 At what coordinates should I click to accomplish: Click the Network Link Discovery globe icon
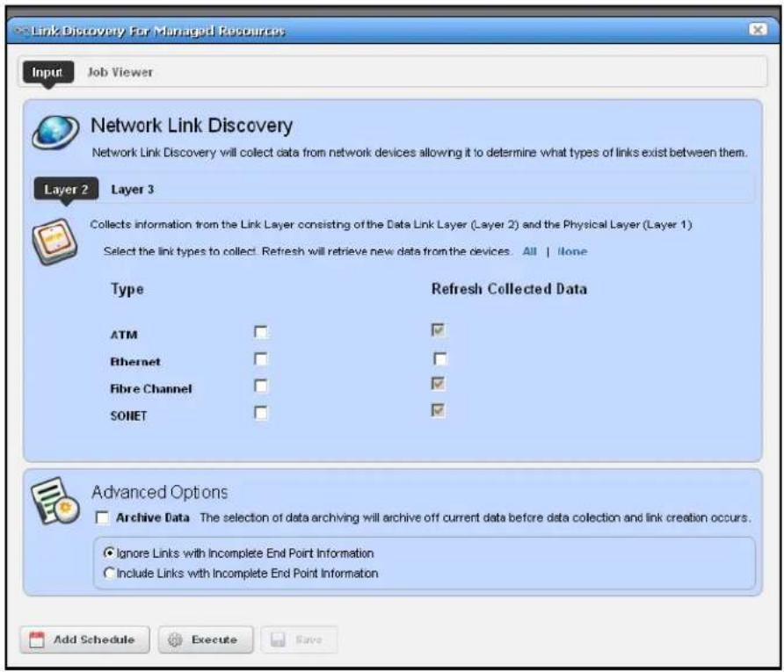click(x=55, y=132)
